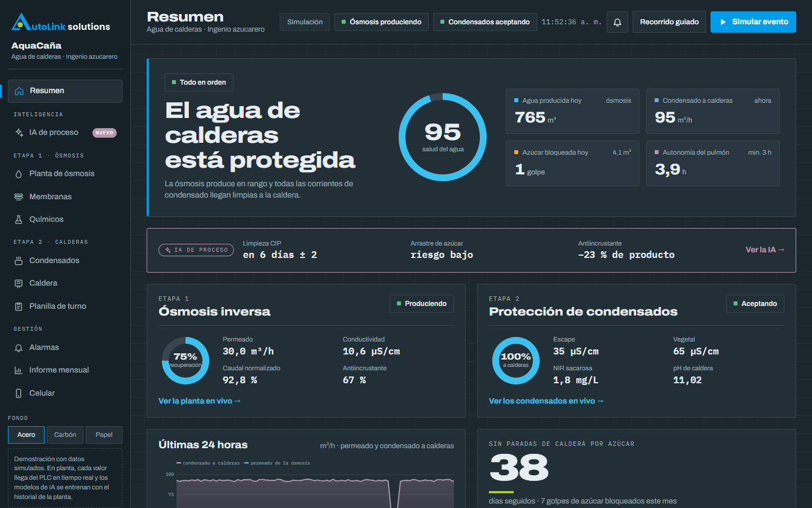812x508 pixels.
Task: Click the AutoLink solutions logo
Action: pos(61,23)
